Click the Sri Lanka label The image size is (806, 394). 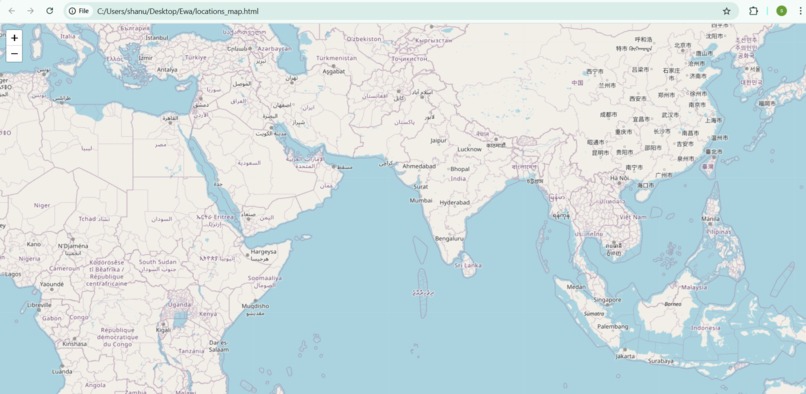point(468,265)
